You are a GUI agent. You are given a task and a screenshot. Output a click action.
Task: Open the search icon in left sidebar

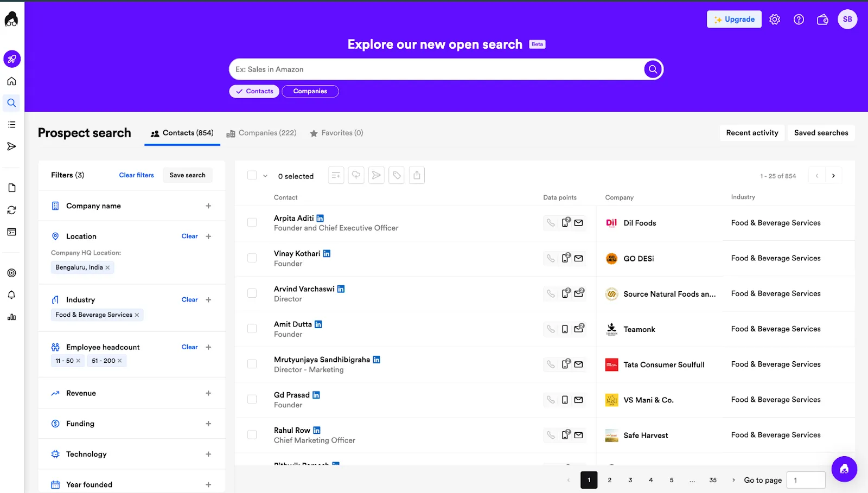pyautogui.click(x=11, y=103)
